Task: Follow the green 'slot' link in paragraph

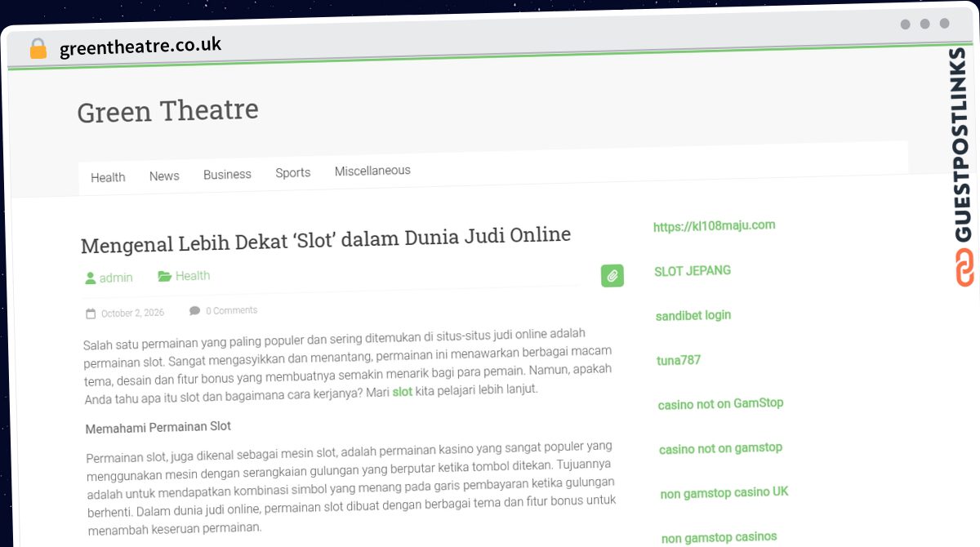Action: pos(403,392)
